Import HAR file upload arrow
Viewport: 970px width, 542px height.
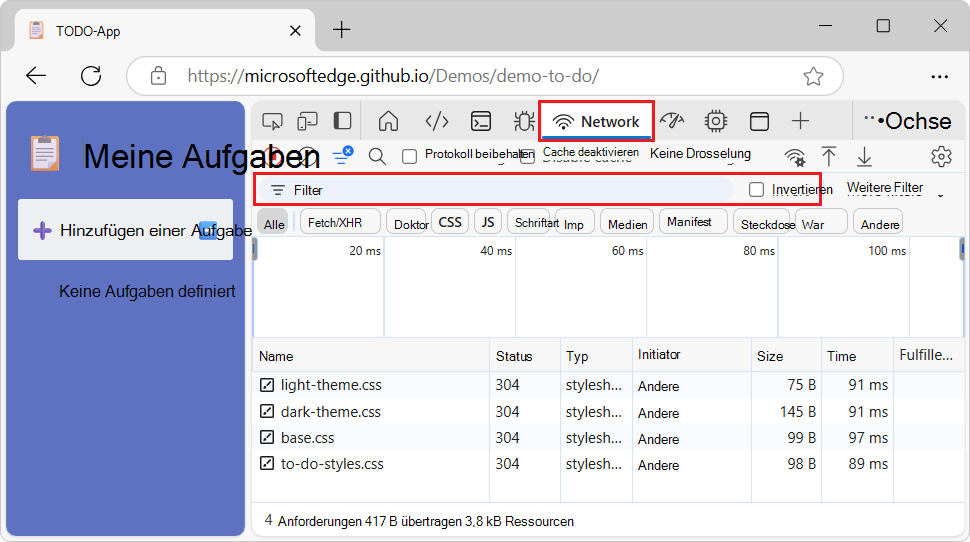tap(829, 157)
